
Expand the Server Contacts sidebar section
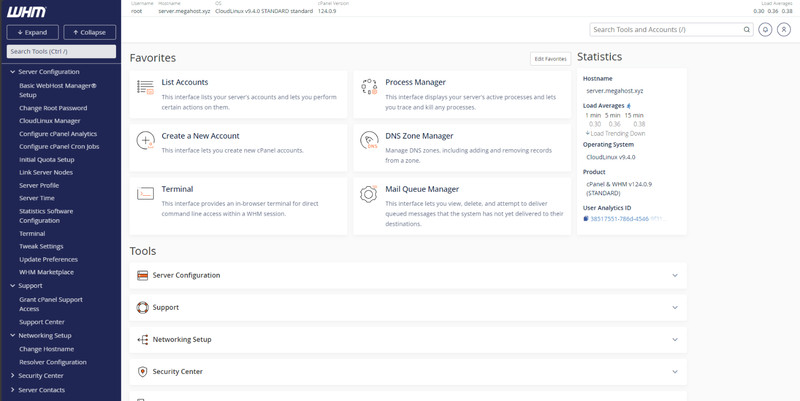click(13, 390)
